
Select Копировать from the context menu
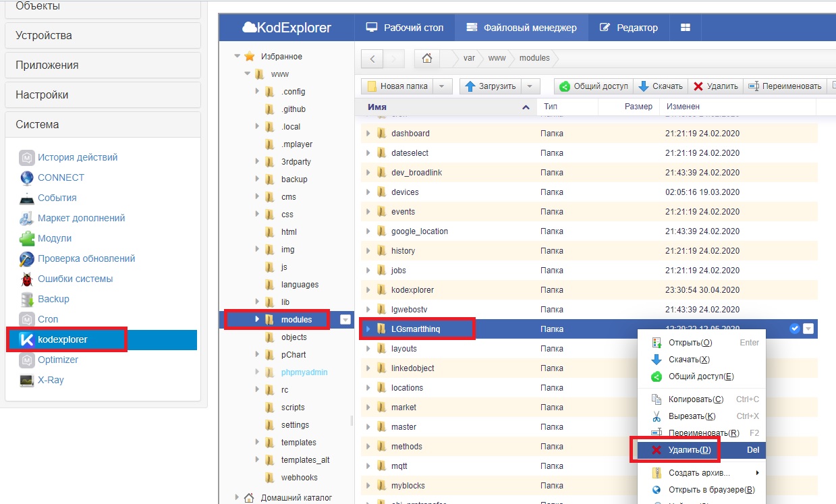click(x=695, y=399)
